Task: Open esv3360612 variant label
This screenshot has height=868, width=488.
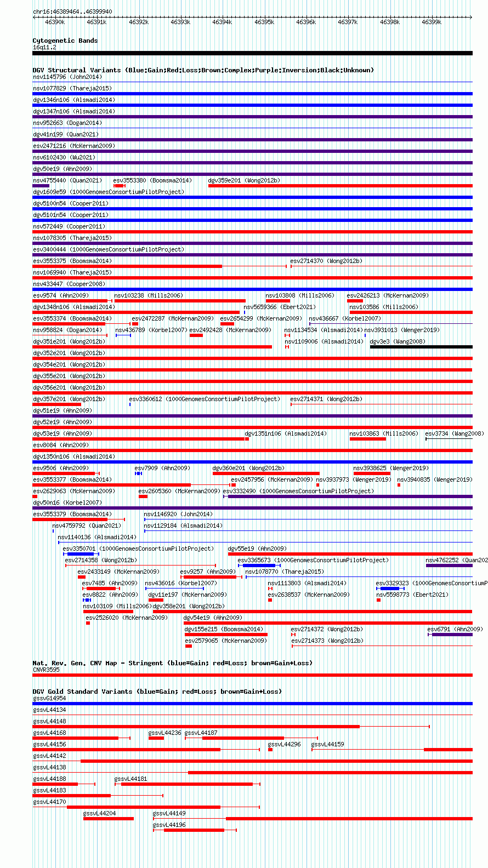Action: [x=205, y=399]
